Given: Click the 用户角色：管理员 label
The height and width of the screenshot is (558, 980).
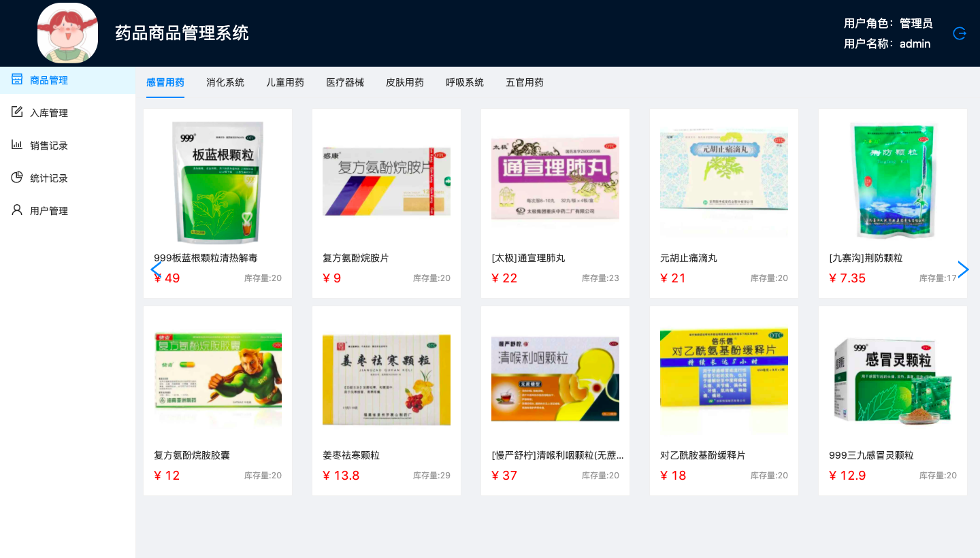Looking at the screenshot, I should coord(888,23).
